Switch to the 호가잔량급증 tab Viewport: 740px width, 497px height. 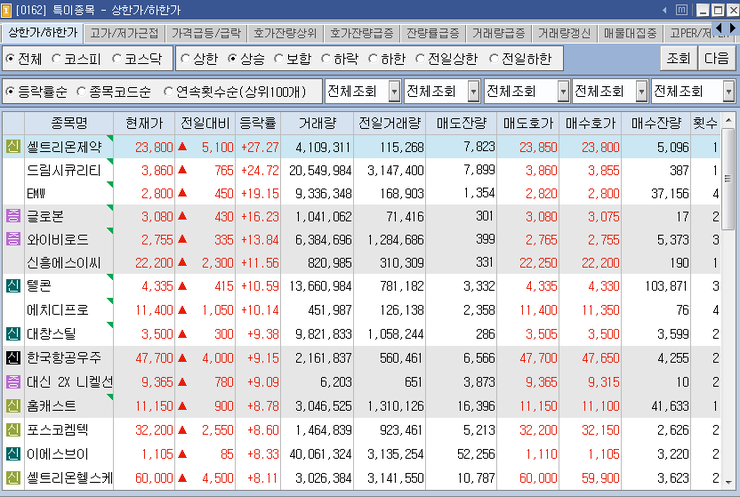coord(362,33)
